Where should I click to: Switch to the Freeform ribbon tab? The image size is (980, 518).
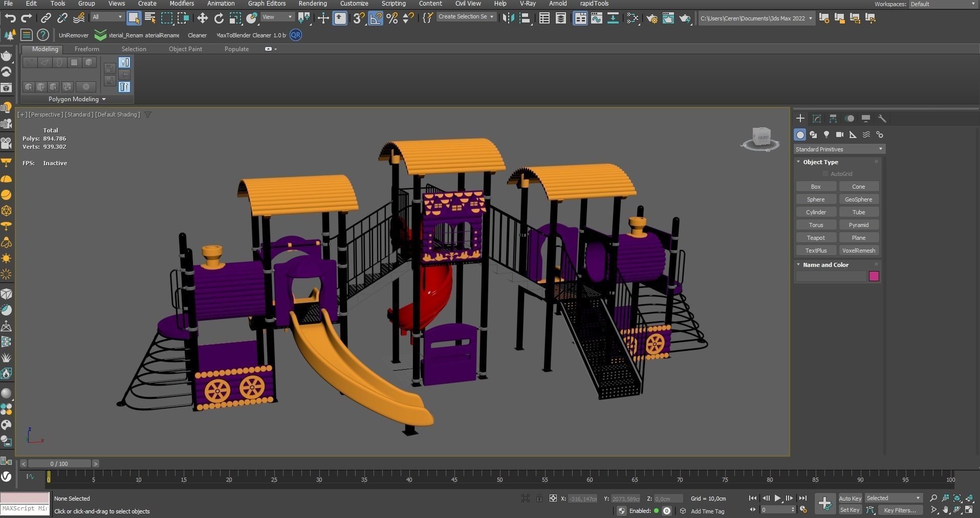click(86, 49)
